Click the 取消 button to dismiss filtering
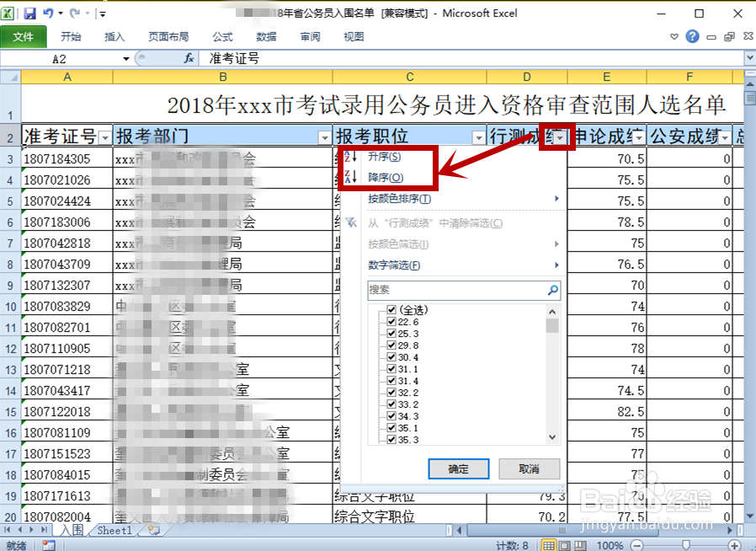The width and height of the screenshot is (756, 551). pos(529,469)
